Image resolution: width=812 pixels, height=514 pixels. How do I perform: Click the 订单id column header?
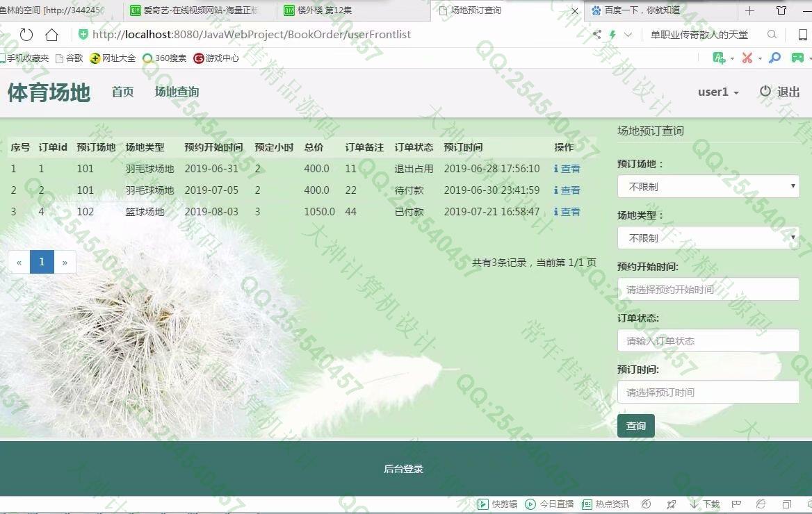[53, 147]
